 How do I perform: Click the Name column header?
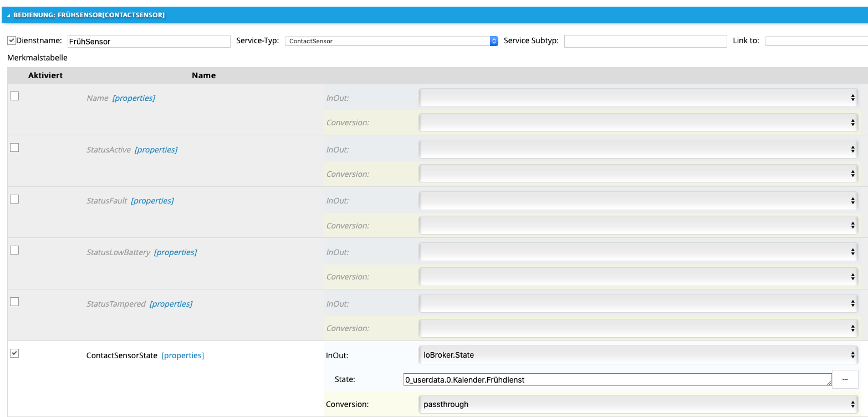coord(203,75)
